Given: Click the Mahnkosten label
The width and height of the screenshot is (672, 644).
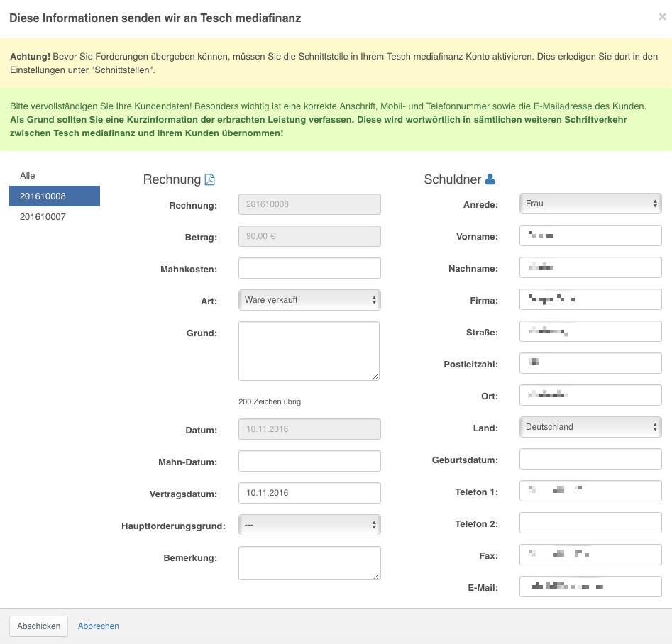Looking at the screenshot, I should [189, 269].
